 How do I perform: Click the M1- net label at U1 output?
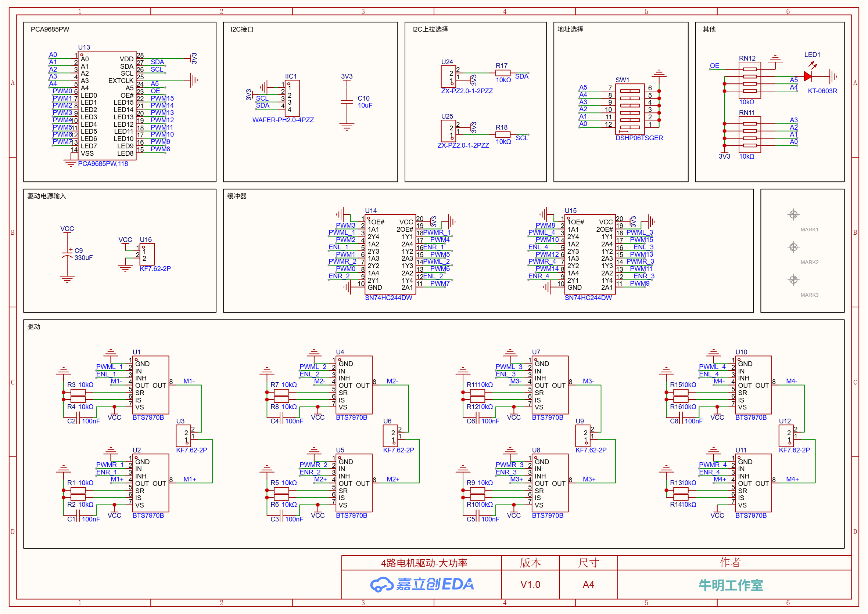tap(189, 381)
